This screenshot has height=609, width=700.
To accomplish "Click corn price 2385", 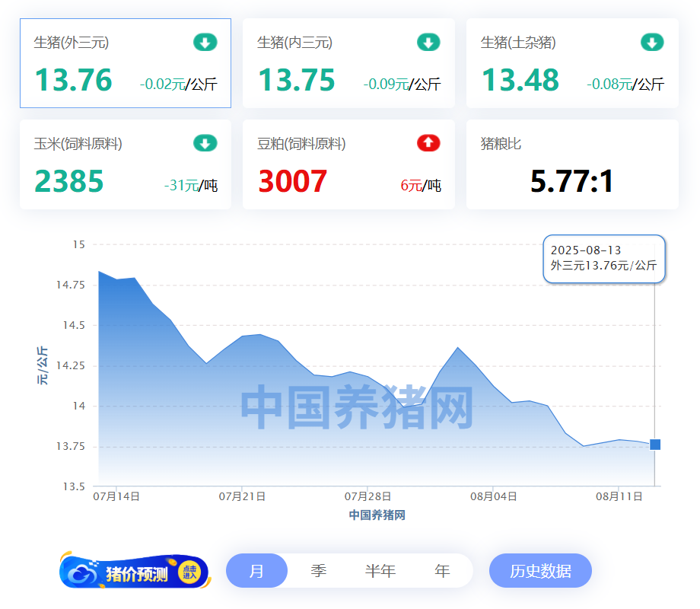I will pyautogui.click(x=68, y=181).
